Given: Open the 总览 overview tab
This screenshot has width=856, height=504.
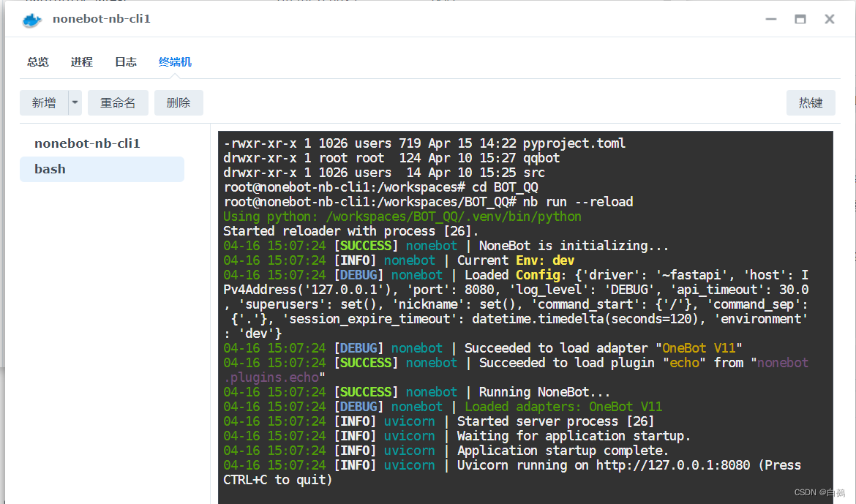Looking at the screenshot, I should pos(37,61).
